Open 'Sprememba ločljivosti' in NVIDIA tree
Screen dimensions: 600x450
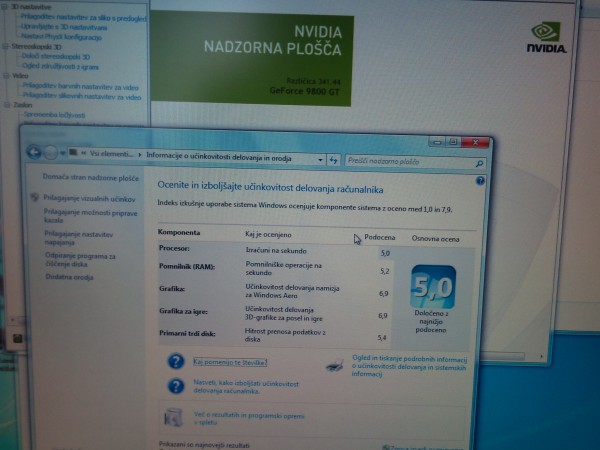pos(54,114)
